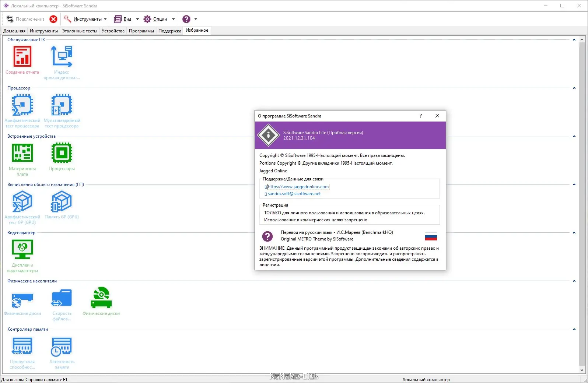The height and width of the screenshot is (383, 588).
Task: Open the green Физические диски module icon
Action: click(x=101, y=298)
